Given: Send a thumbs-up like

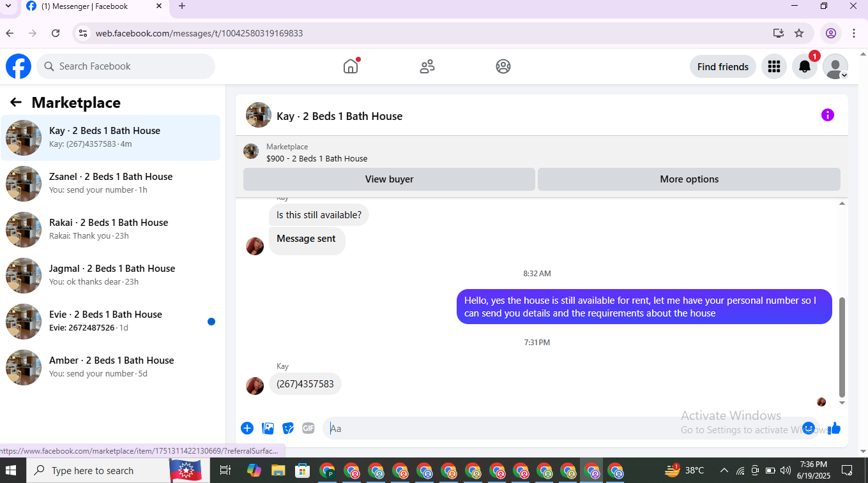Looking at the screenshot, I should click(x=834, y=428).
